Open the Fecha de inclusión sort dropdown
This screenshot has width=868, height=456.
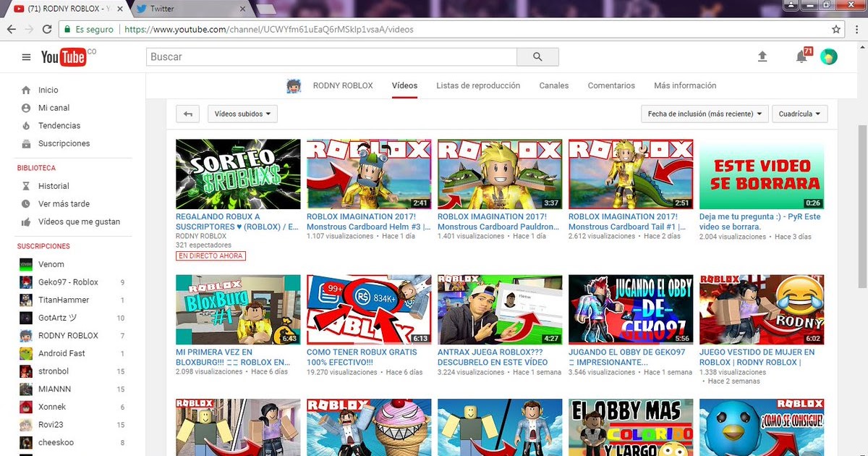(705, 114)
